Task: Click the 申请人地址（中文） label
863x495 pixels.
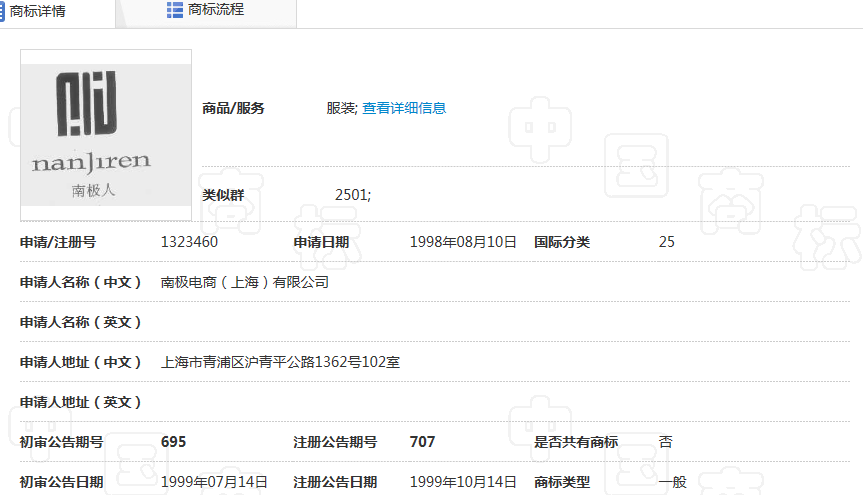Action: coord(80,362)
